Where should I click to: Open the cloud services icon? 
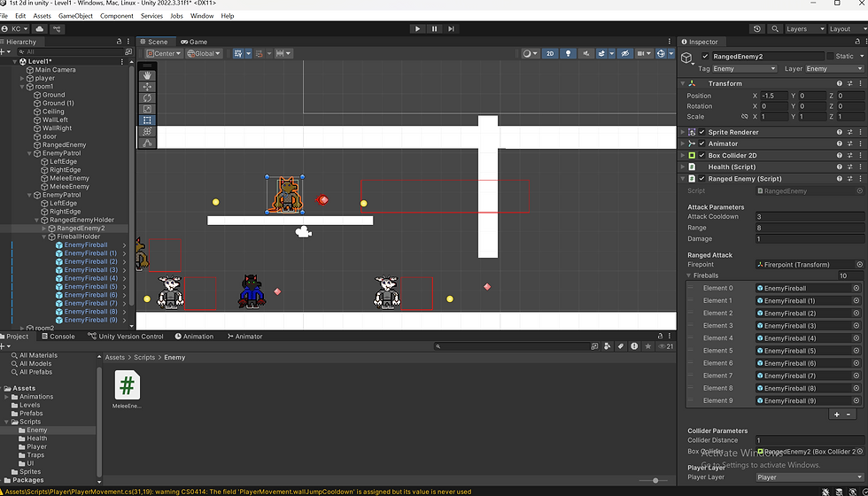(39, 28)
